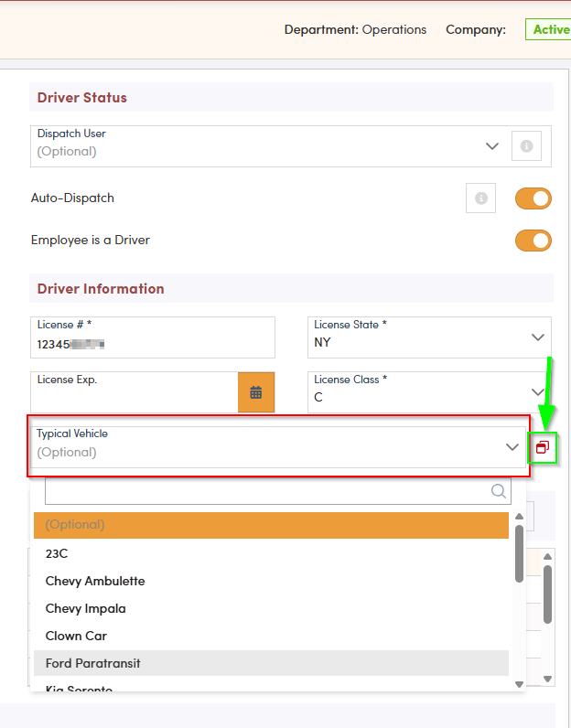This screenshot has width=571, height=728.
Task: Choose Ford Paratransit vehicle option
Action: click(93, 663)
